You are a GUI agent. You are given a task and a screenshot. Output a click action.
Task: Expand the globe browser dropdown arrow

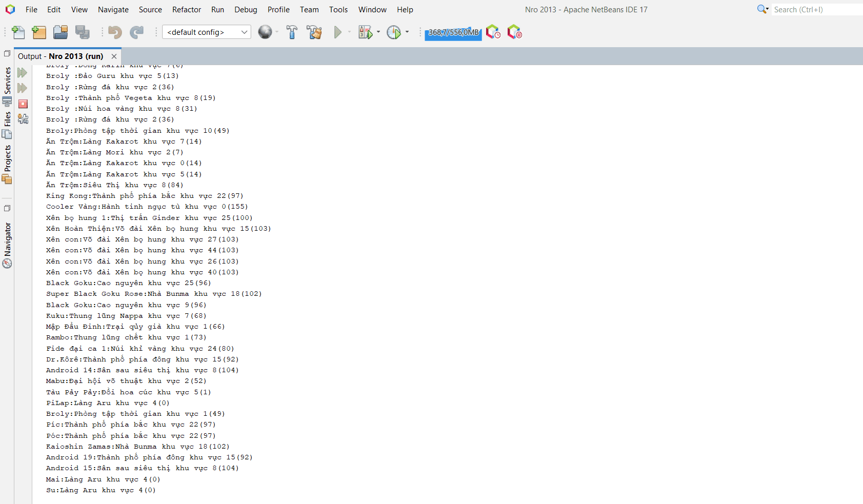277,32
